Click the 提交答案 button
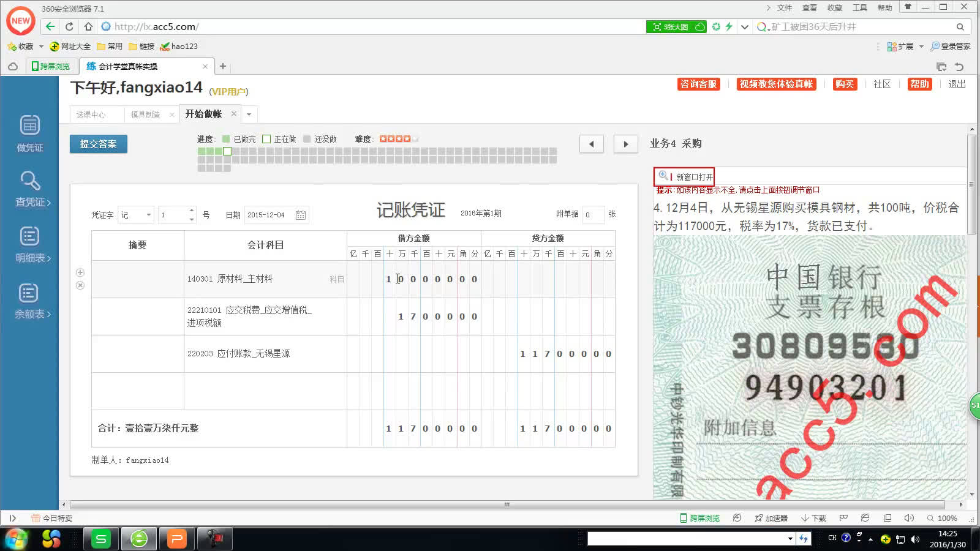The image size is (980, 551). coord(98,143)
